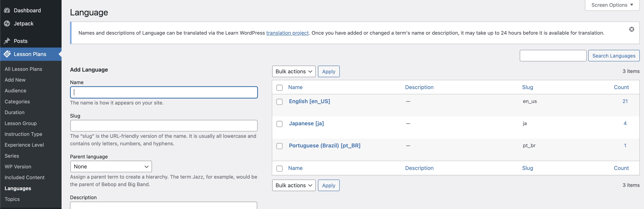644x209 pixels.
Task: Click the Search Languages button
Action: [613, 56]
